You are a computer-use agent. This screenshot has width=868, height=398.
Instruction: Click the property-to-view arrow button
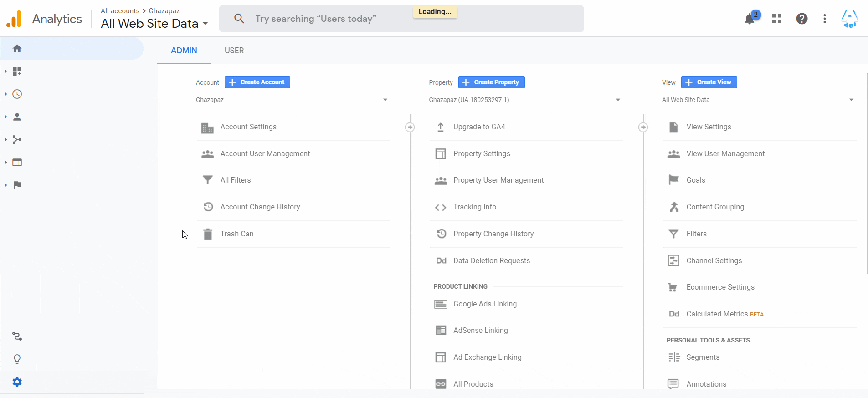tap(643, 127)
